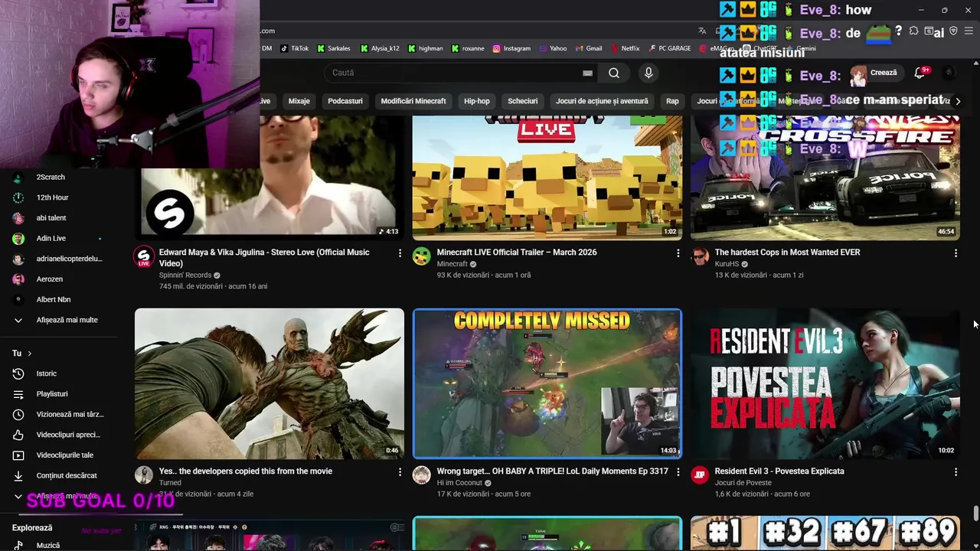The height and width of the screenshot is (551, 980).
Task: Open options menu for hardest Cops video
Action: click(x=955, y=253)
